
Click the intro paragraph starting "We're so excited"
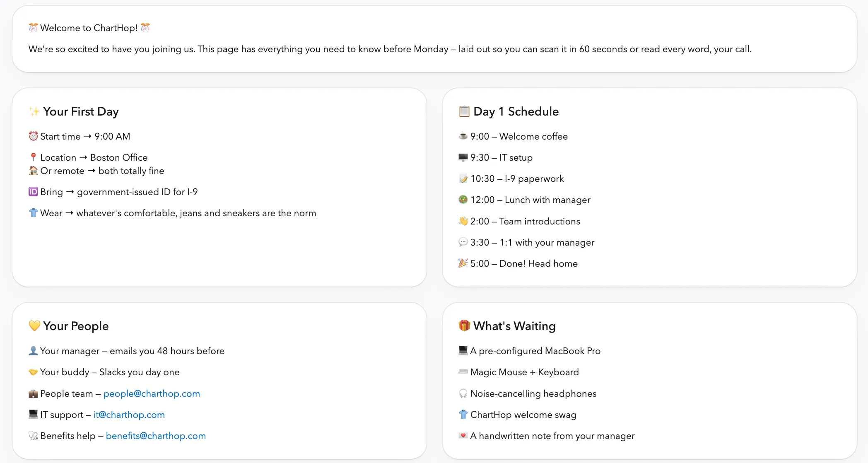(390, 49)
